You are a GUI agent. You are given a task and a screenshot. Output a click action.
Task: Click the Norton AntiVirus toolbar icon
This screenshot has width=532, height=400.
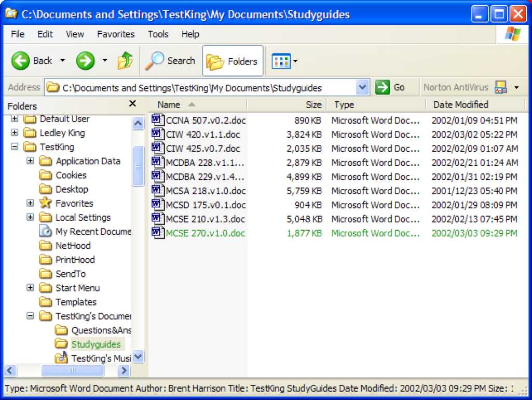pyautogui.click(x=501, y=87)
